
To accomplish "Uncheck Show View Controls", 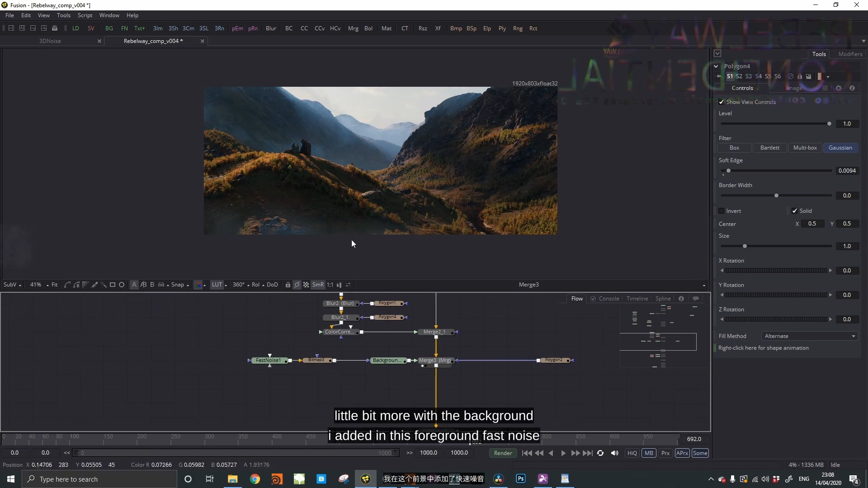I will point(722,102).
